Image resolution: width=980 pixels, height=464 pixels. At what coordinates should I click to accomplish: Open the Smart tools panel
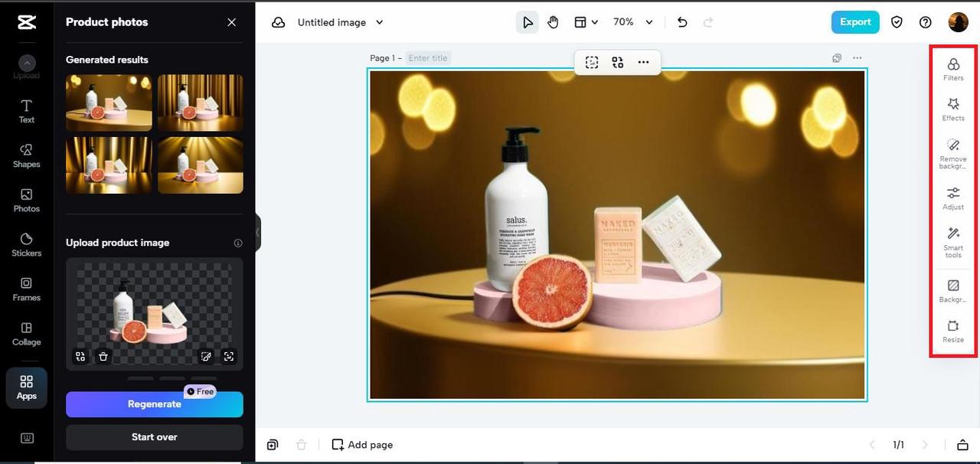[953, 243]
